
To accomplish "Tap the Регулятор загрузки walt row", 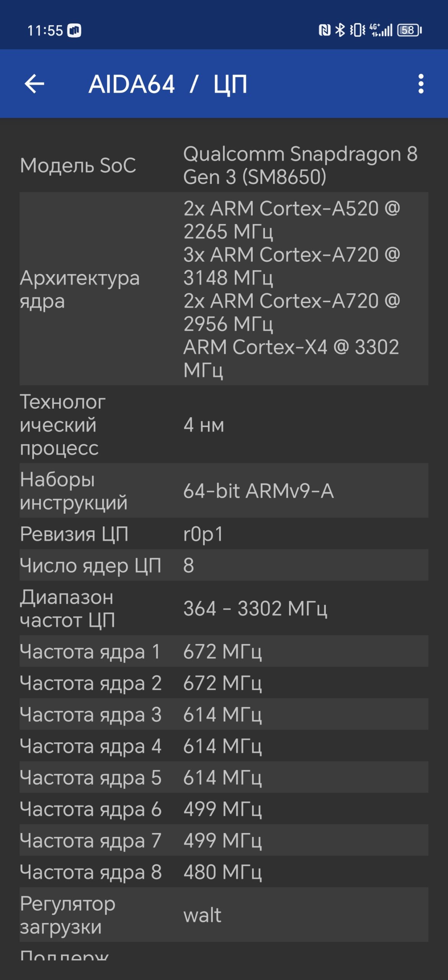I will (224, 915).
